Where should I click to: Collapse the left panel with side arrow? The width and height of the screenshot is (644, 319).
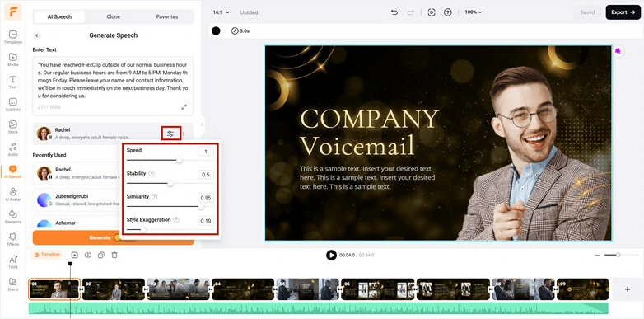click(x=202, y=124)
